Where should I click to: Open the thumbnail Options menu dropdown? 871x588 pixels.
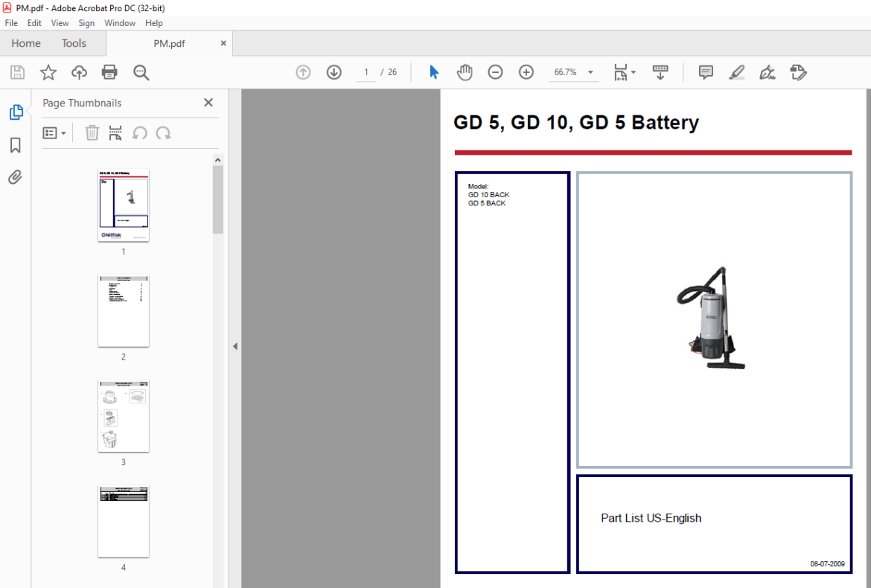pos(54,133)
